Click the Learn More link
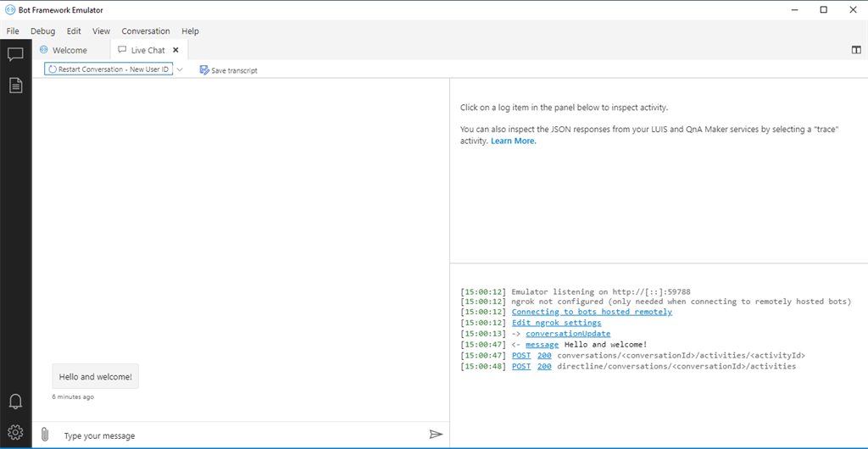 [514, 141]
